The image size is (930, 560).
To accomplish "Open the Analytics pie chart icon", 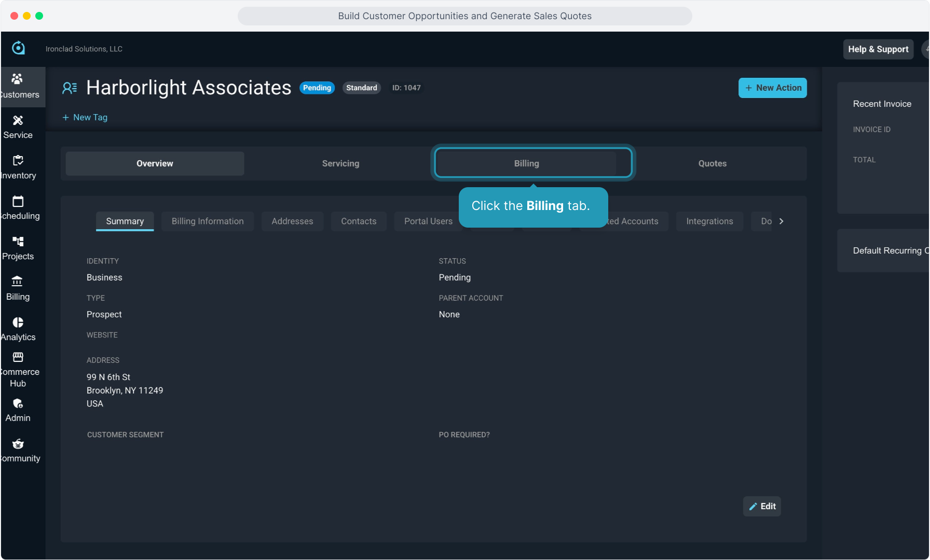I will pos(18,323).
